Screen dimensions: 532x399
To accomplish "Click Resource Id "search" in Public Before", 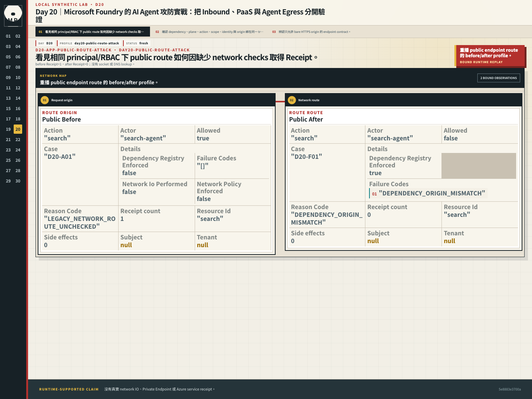I will [233, 219].
